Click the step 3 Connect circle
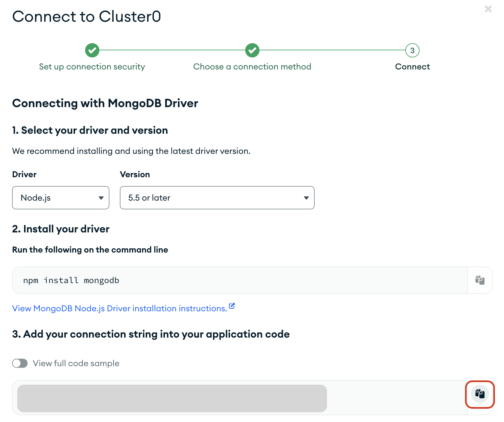The image size is (504, 422). click(x=412, y=50)
